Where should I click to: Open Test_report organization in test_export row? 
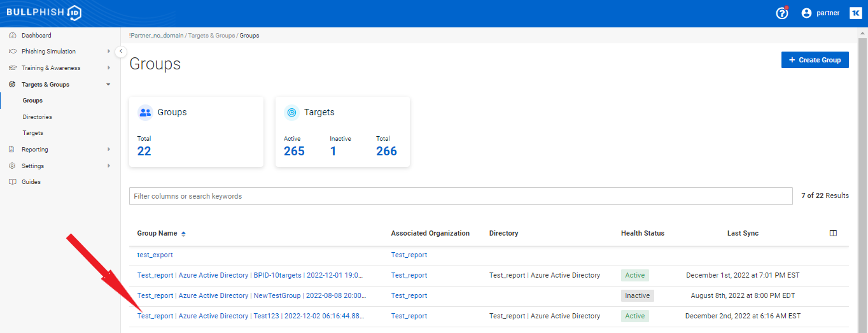[409, 255]
